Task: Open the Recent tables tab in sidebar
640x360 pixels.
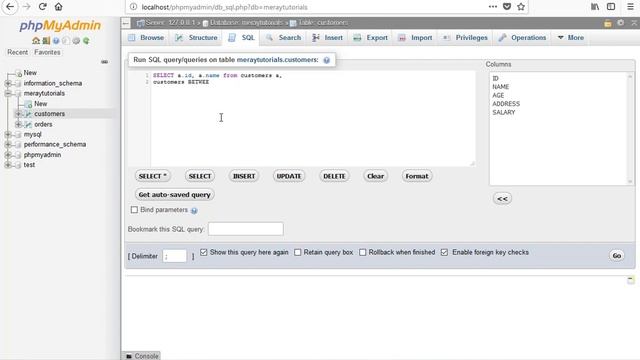Action: click(18, 52)
